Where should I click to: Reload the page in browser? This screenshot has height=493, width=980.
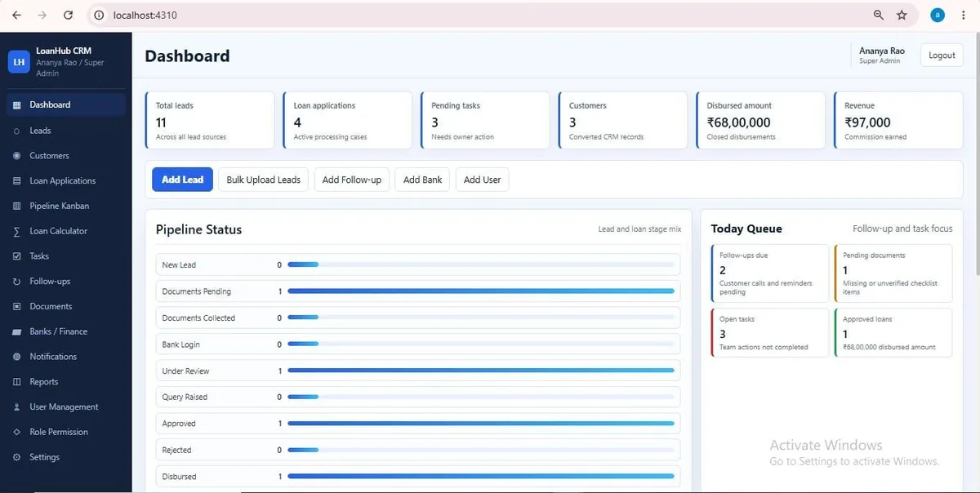coord(69,15)
